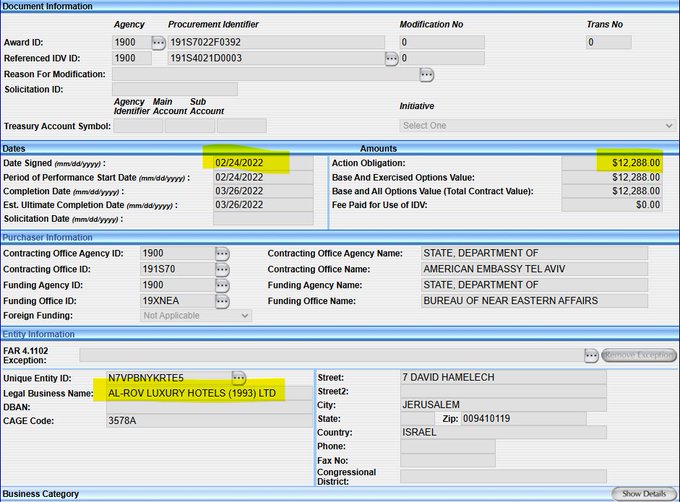Click the Contracting Office ID ellipsis icon
Viewport: 680px width, 502px height.
(x=222, y=270)
